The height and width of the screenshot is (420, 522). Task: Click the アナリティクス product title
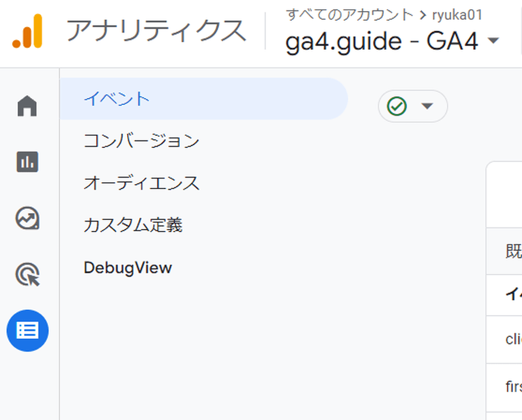[156, 31]
